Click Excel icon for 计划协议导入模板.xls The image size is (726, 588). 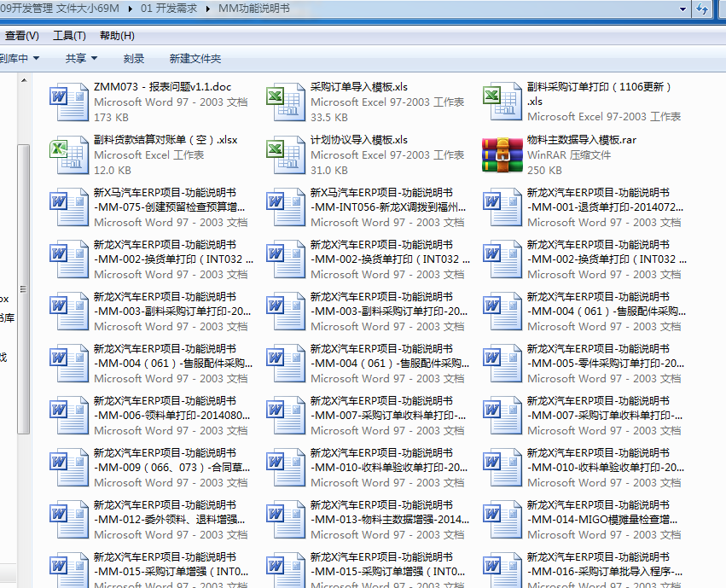(286, 155)
